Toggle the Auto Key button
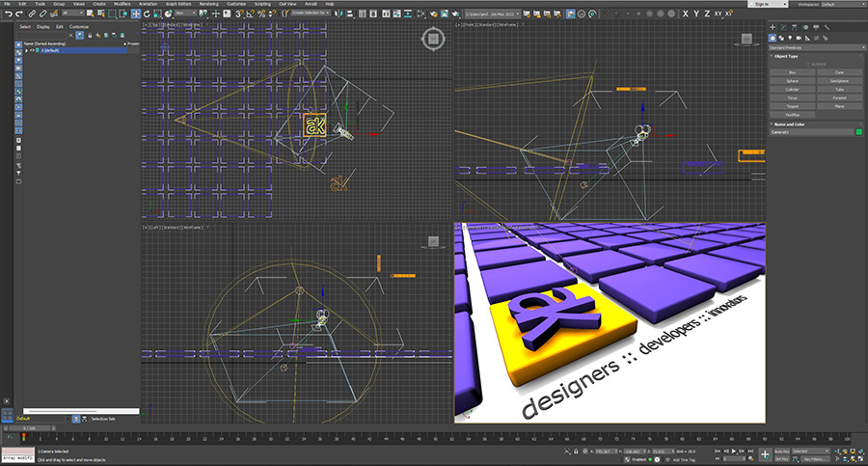Screen dimensions: 868x466 pos(781,451)
